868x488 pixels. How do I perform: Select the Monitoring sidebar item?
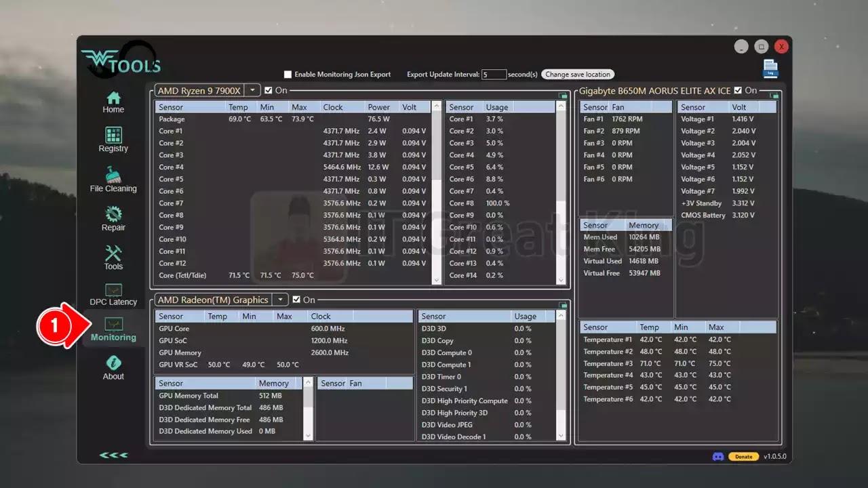(x=113, y=330)
